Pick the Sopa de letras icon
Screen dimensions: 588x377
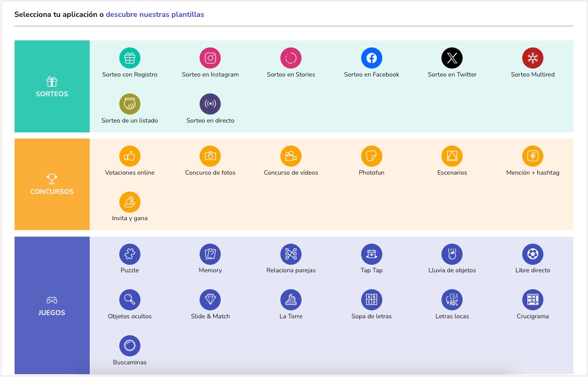click(x=371, y=300)
